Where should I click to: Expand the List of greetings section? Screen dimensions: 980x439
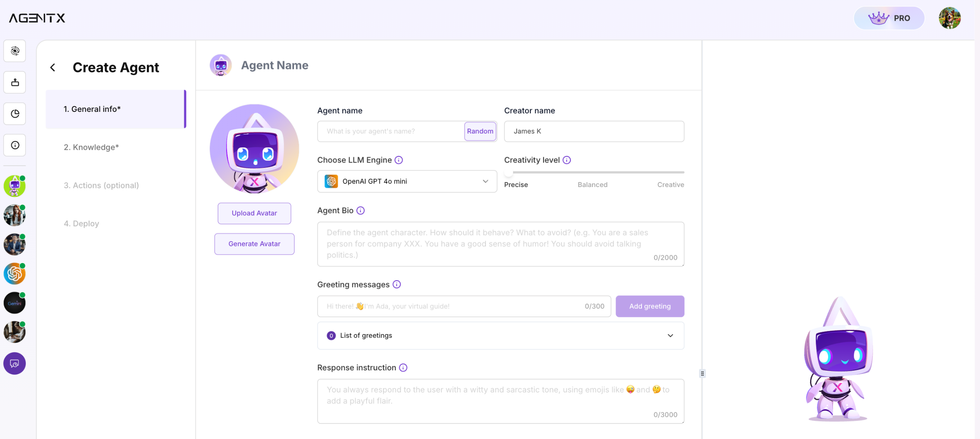(x=670, y=335)
